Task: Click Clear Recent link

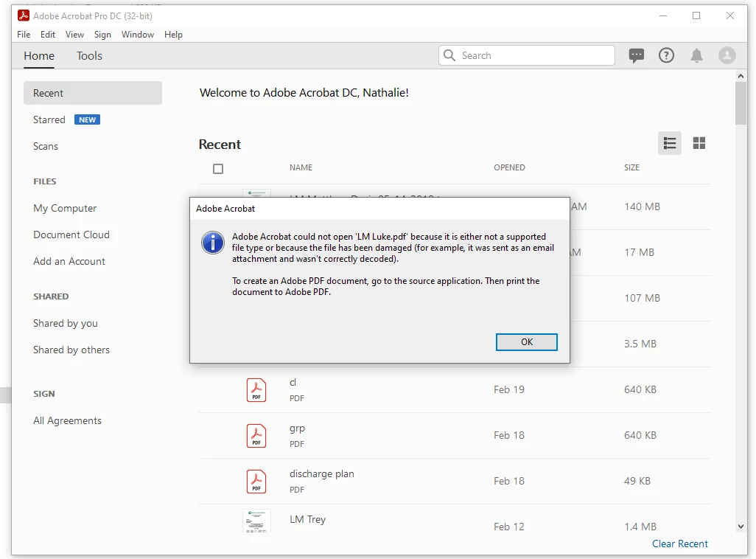Action: [680, 544]
